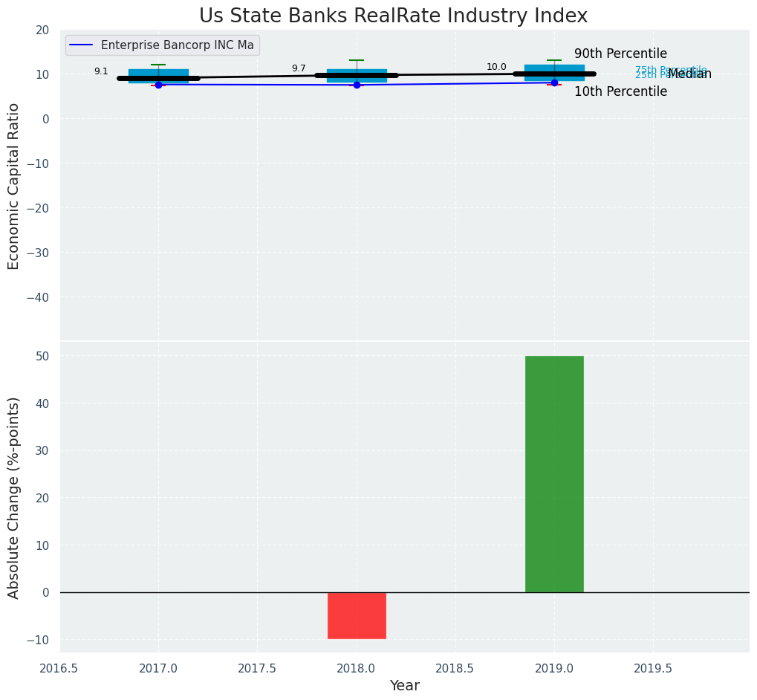The height and width of the screenshot is (700, 757).
Task: Click the Year x-axis label
Action: coord(404,686)
